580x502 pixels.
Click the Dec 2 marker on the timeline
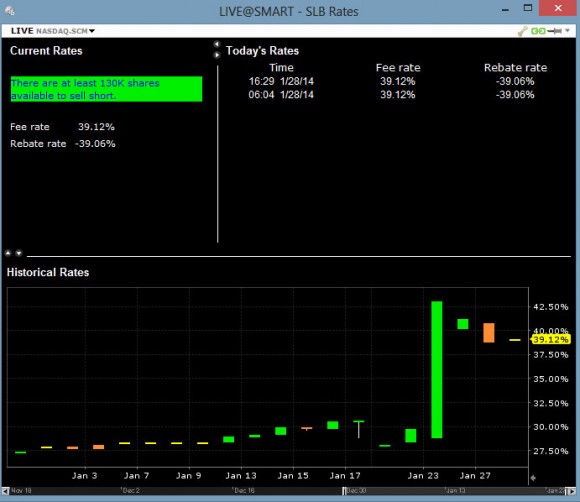(x=131, y=491)
